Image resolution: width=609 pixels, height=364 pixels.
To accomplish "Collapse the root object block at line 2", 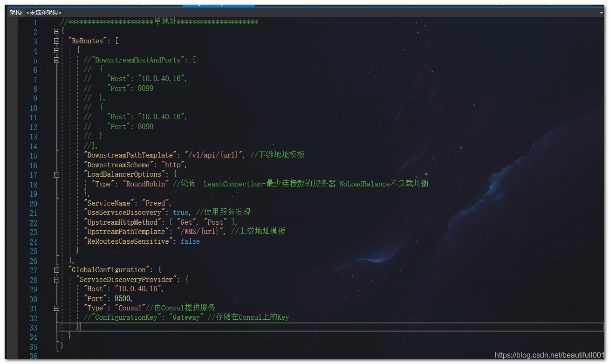I will (x=57, y=31).
